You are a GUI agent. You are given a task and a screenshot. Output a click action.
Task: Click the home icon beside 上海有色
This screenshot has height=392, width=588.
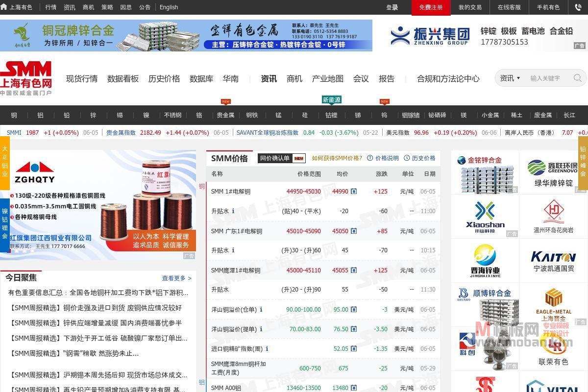pos(4,7)
